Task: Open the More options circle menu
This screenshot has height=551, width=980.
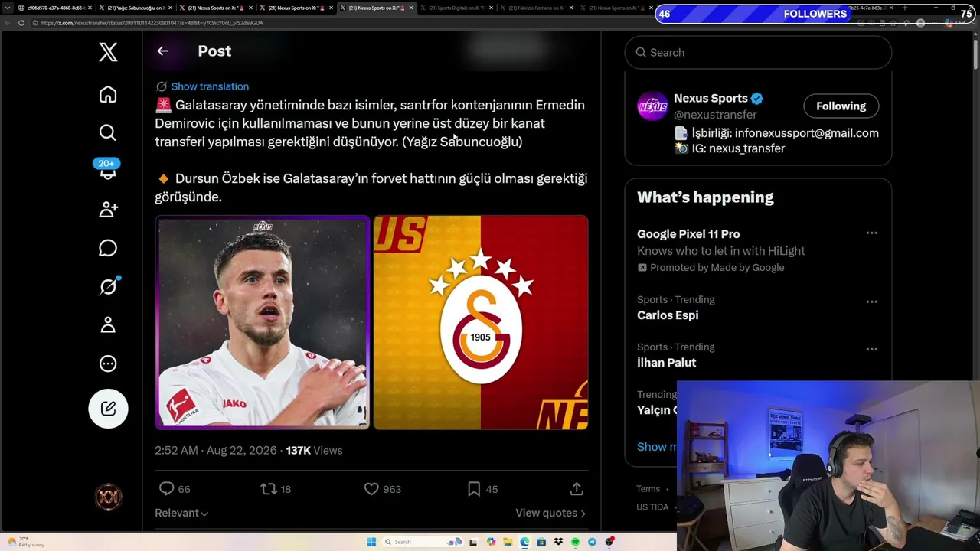Action: pyautogui.click(x=108, y=364)
